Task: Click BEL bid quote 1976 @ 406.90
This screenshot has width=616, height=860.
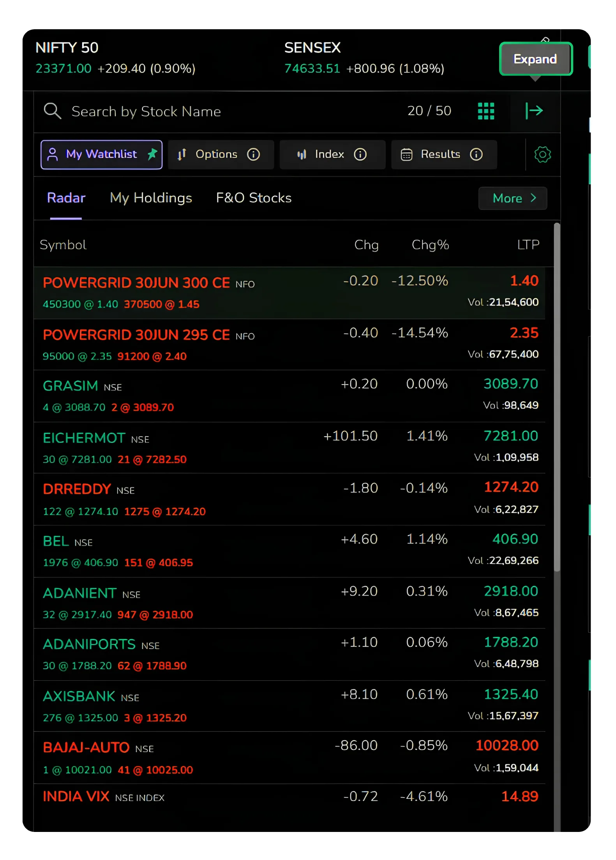Action: 80,563
